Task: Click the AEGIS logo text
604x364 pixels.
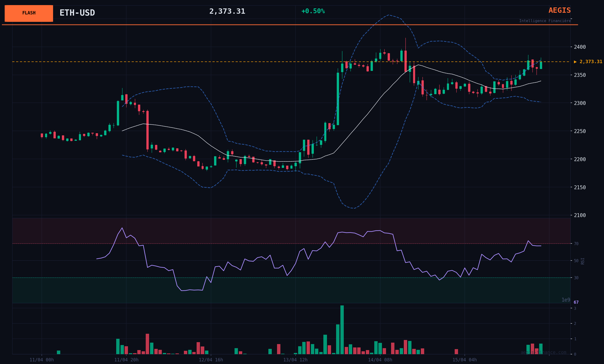Action: click(x=559, y=10)
